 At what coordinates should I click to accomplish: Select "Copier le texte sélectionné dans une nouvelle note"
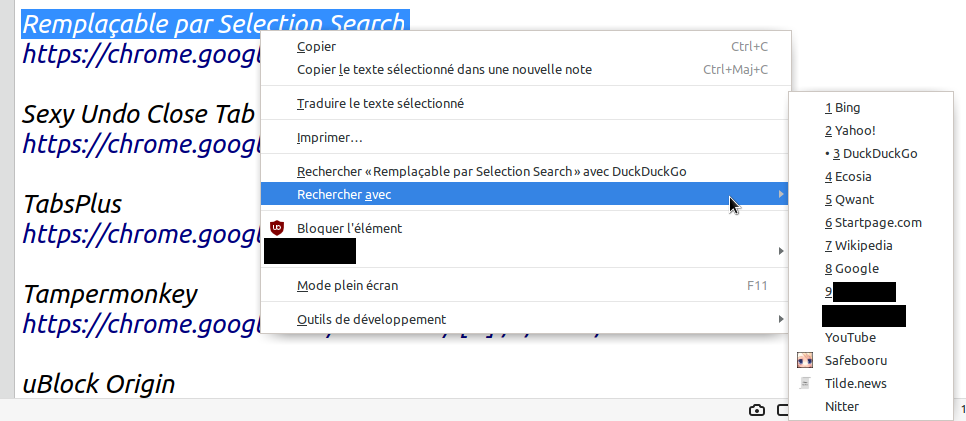coord(444,69)
